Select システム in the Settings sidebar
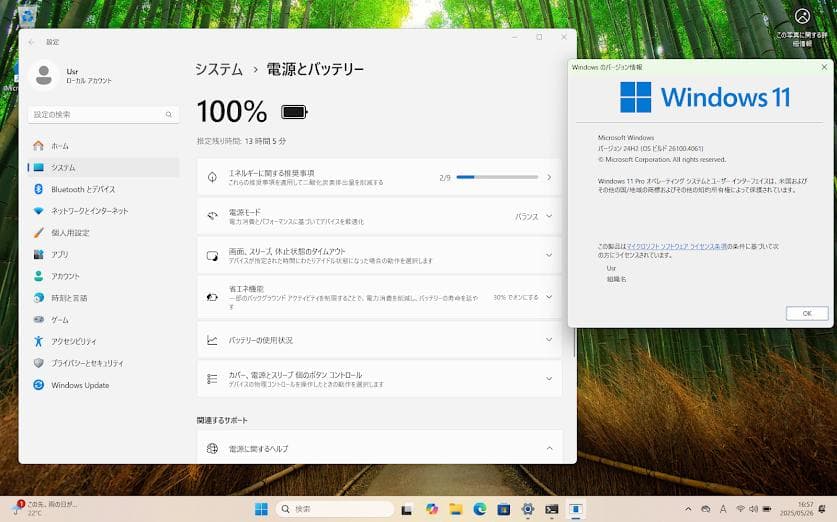This screenshot has height=522, width=837. click(104, 168)
